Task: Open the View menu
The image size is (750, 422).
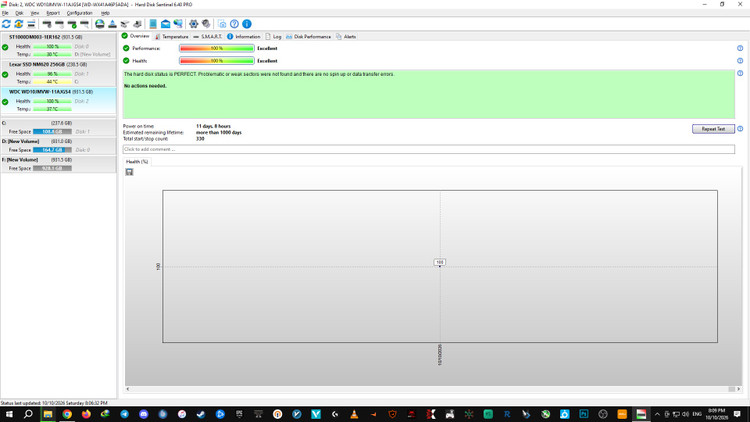Action: [x=35, y=13]
